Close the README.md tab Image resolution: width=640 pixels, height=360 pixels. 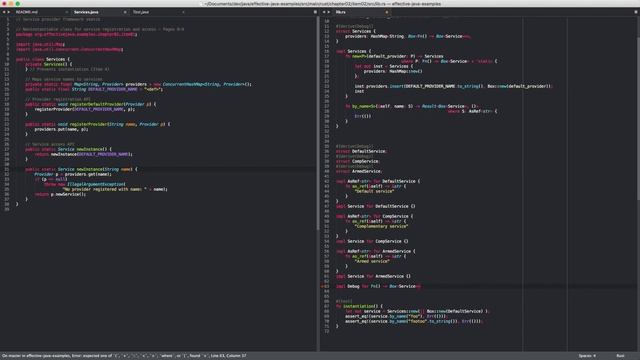(x=67, y=12)
